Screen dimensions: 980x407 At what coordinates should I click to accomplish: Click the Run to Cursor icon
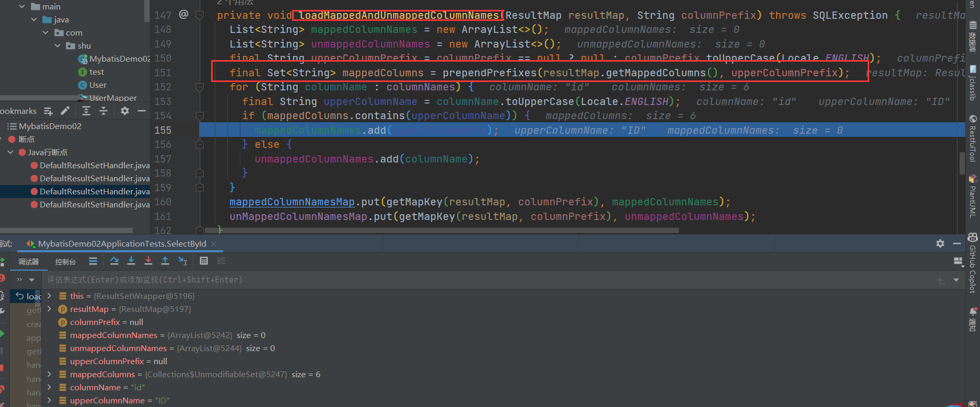182,261
